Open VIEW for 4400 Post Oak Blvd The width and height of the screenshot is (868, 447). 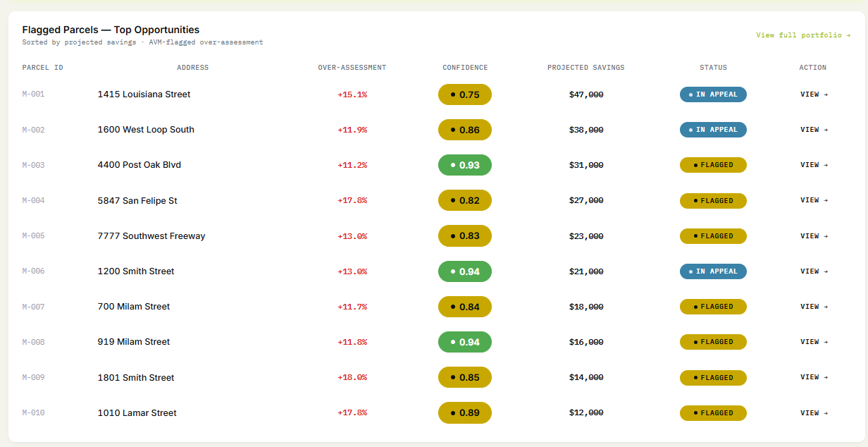[x=814, y=165]
